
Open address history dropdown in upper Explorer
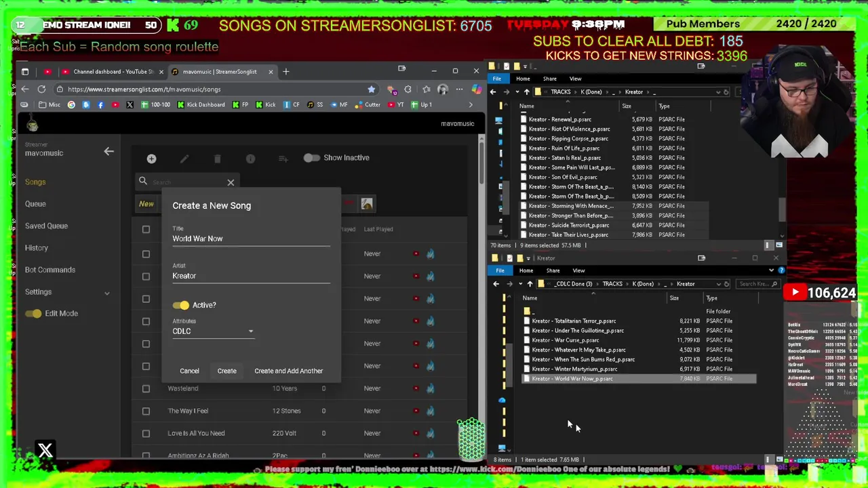click(x=717, y=91)
